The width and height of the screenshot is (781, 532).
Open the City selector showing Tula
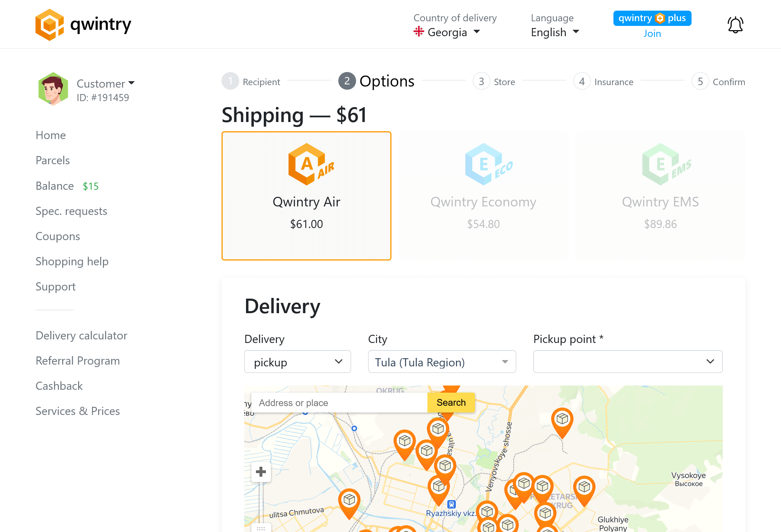tap(442, 362)
